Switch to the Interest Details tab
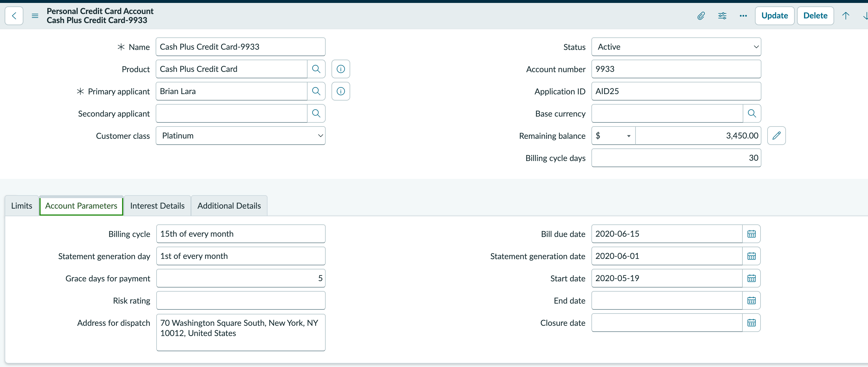 [x=157, y=206]
